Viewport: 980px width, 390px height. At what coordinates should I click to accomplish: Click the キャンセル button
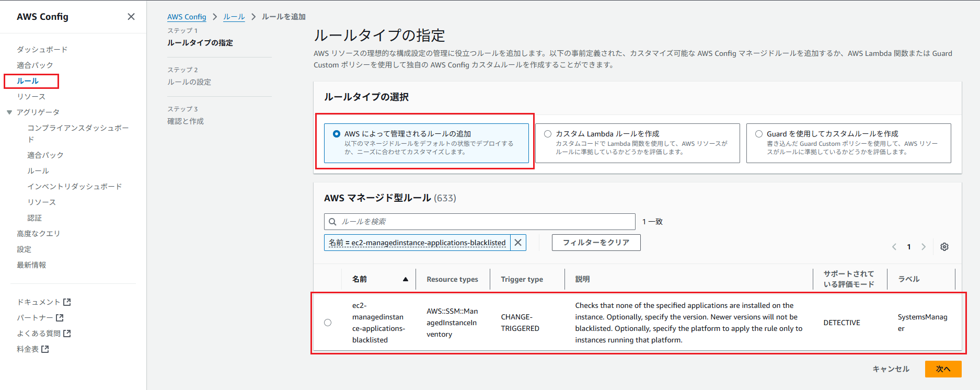(x=891, y=369)
